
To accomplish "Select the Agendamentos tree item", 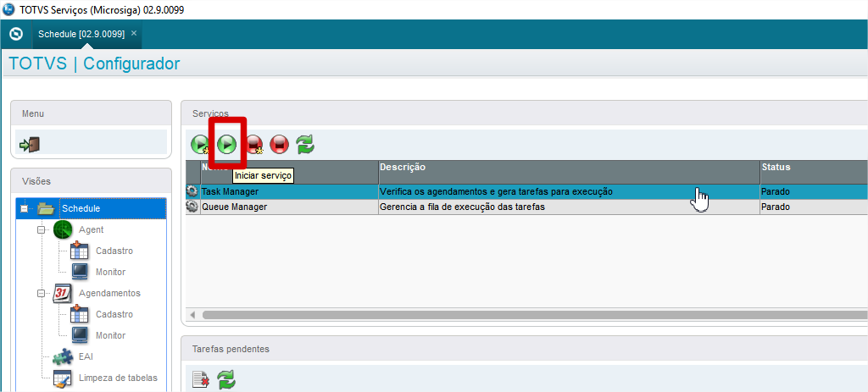I will (x=109, y=293).
